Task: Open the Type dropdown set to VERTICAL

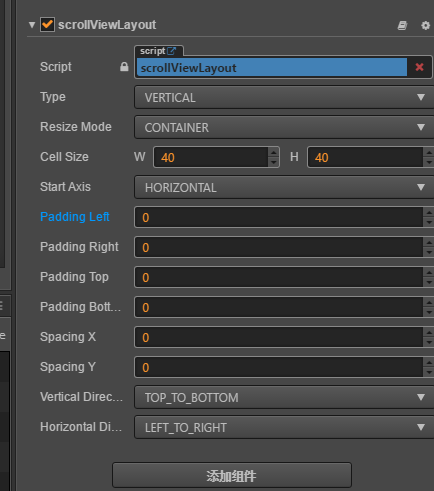Action: coord(284,97)
